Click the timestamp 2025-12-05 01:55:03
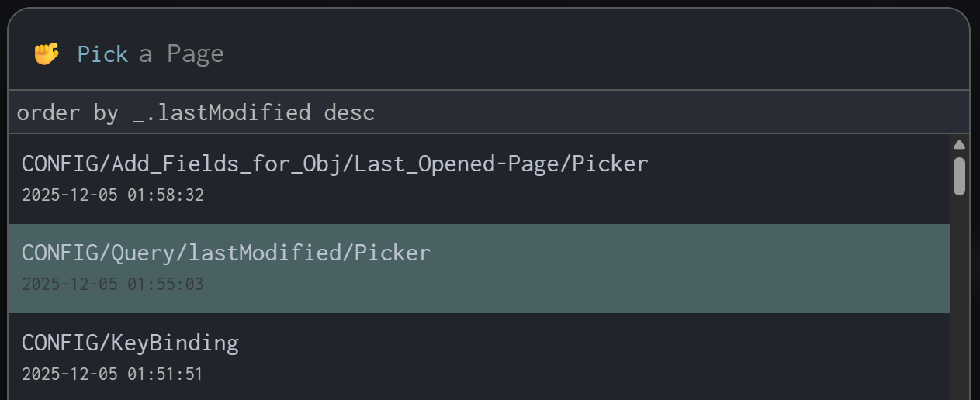The width and height of the screenshot is (980, 400). point(113,284)
